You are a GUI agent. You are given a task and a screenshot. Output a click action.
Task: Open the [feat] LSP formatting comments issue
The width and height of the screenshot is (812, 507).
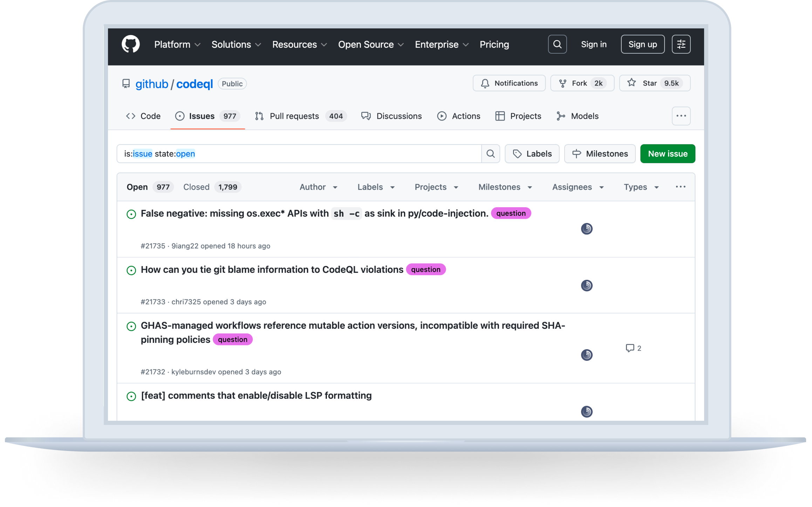[x=256, y=396]
